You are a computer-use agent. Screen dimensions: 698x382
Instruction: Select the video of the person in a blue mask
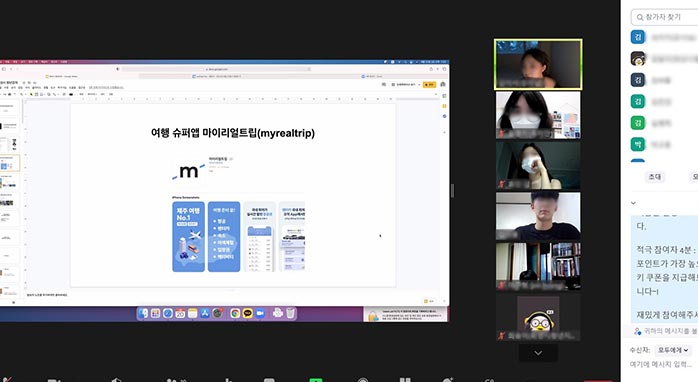point(538,166)
